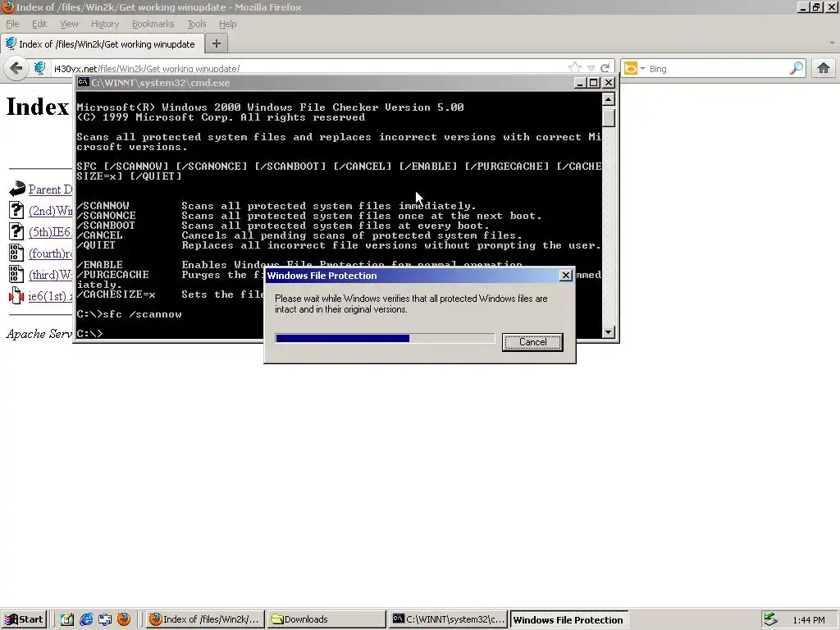Click the binary file icon beside (fourth)
Screen dimensions: 840x630
tap(16, 253)
